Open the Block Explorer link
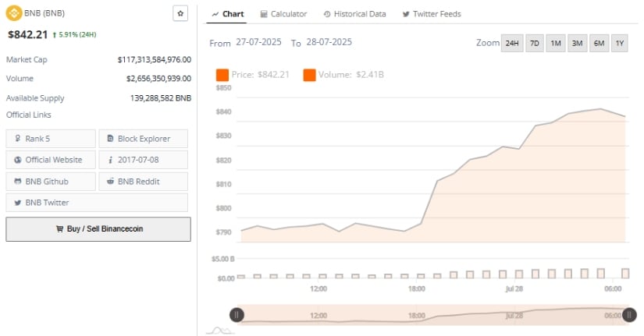This screenshot has width=644, height=336. click(144, 139)
